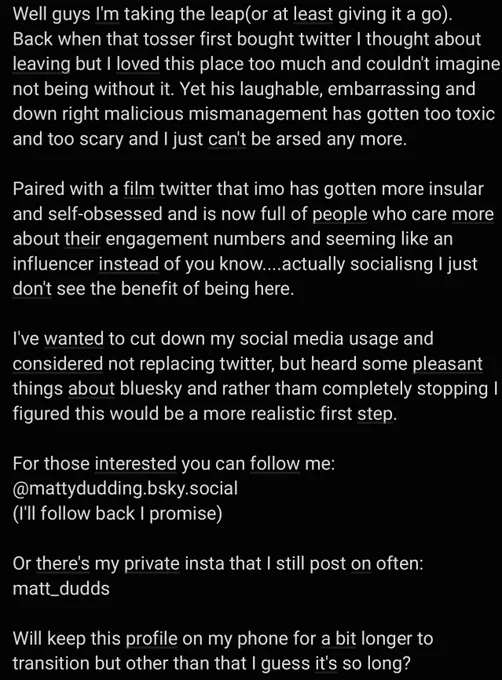Click the underlined word "step"
The height and width of the screenshot is (680, 502).
(376, 415)
